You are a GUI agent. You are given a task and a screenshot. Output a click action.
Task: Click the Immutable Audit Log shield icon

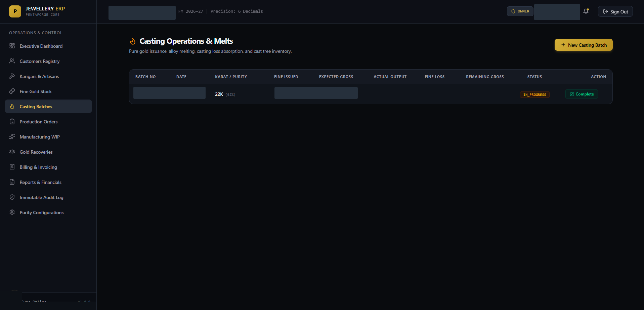12,197
